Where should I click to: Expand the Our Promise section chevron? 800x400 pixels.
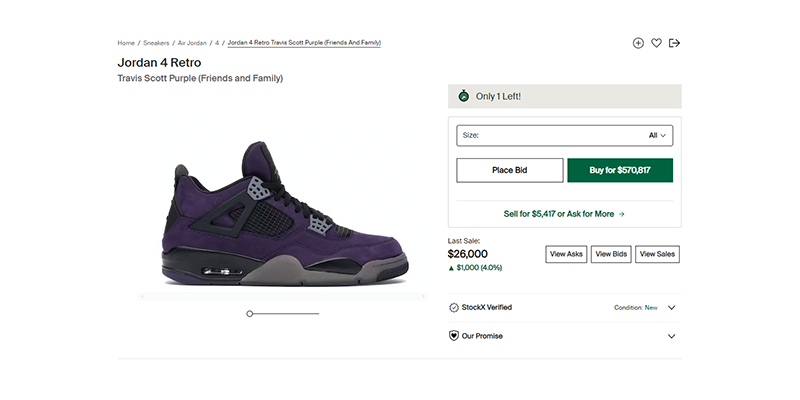point(671,336)
